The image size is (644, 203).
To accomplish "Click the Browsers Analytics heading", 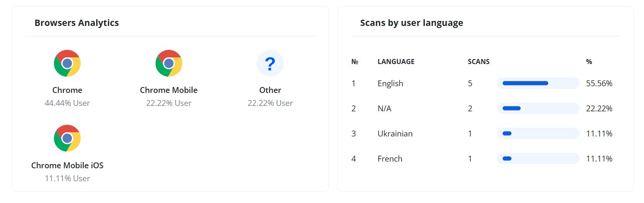I will 77,23.
